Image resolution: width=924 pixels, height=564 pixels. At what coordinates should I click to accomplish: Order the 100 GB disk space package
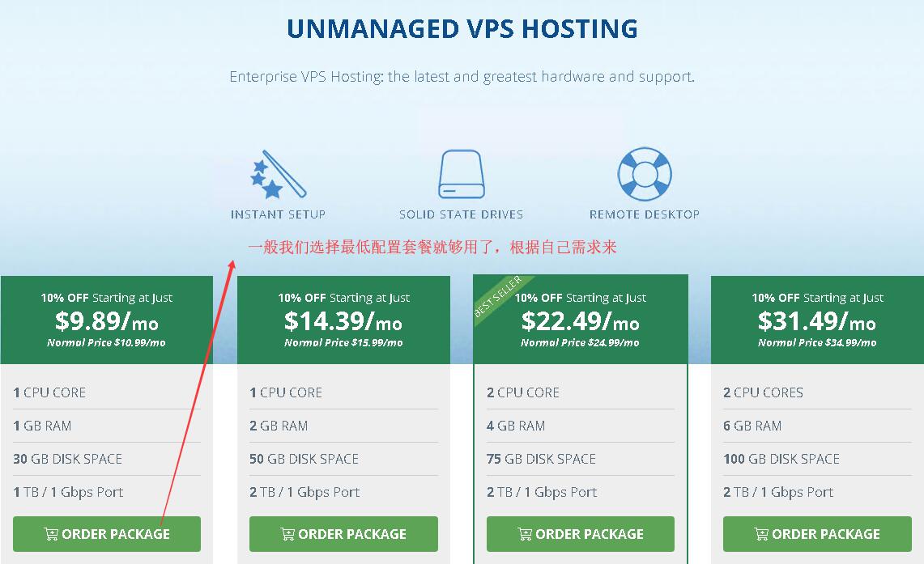click(x=815, y=533)
